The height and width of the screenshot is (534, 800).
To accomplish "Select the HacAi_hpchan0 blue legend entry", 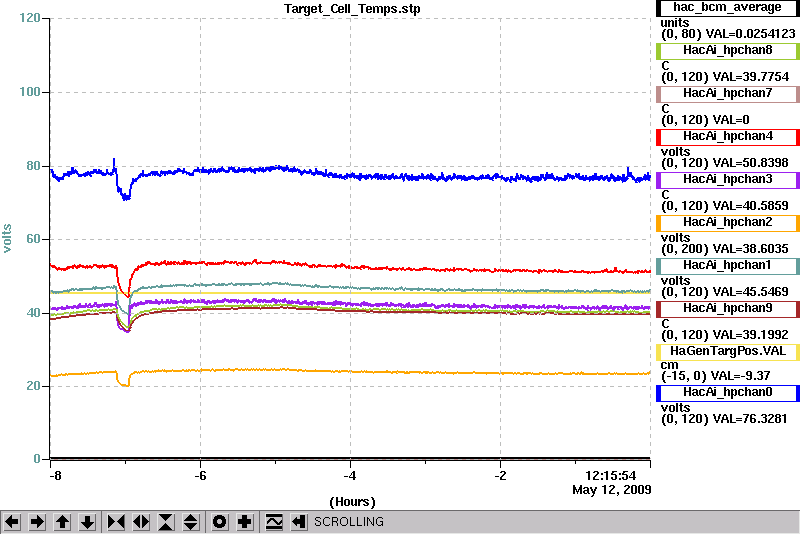I will 727,393.
